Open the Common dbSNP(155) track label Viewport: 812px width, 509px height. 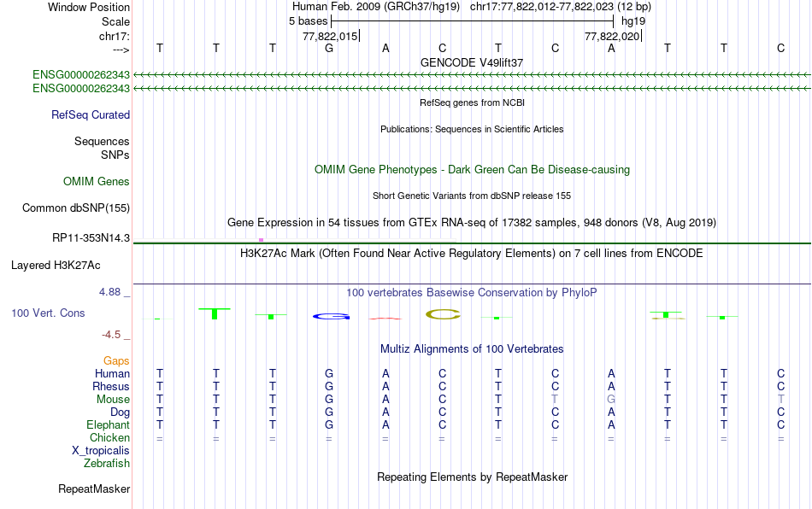tap(75, 208)
